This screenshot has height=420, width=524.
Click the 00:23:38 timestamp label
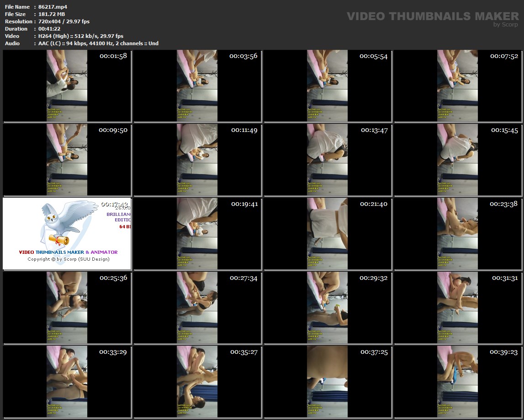point(503,204)
